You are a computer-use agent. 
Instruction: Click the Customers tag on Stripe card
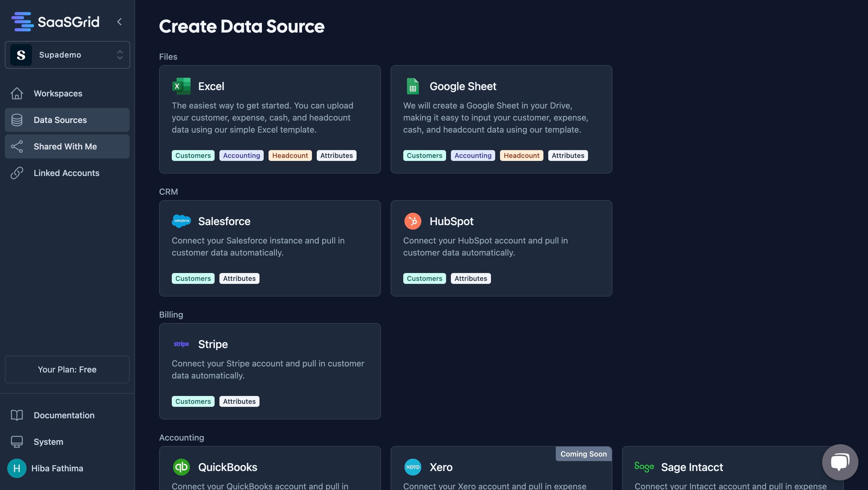click(x=193, y=402)
